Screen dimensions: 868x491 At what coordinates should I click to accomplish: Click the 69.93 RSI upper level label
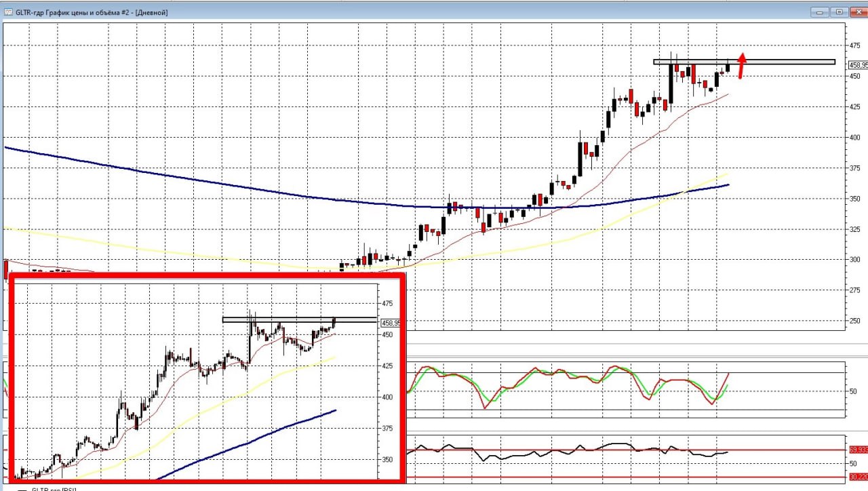click(857, 450)
